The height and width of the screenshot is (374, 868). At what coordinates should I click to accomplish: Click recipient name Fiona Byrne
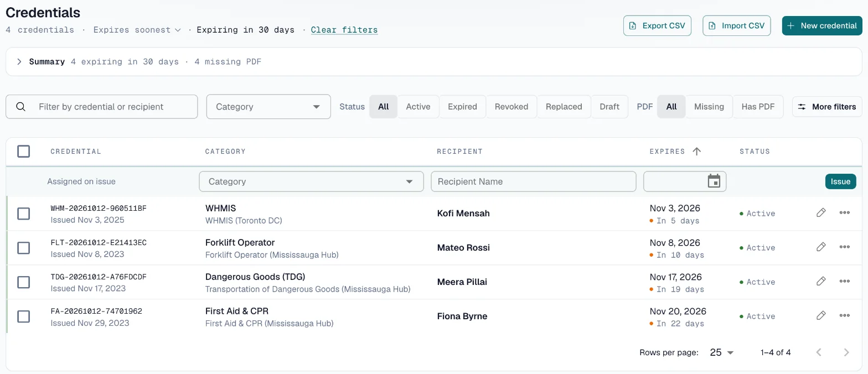(x=462, y=316)
